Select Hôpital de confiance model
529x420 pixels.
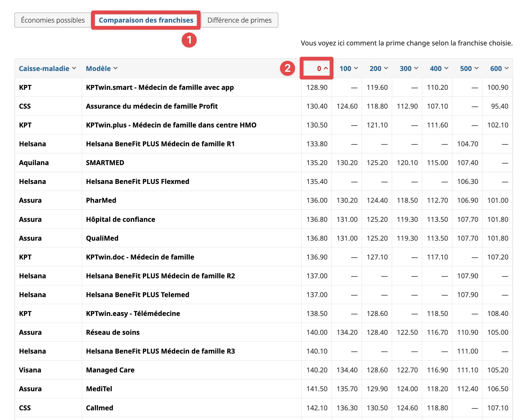click(x=121, y=219)
